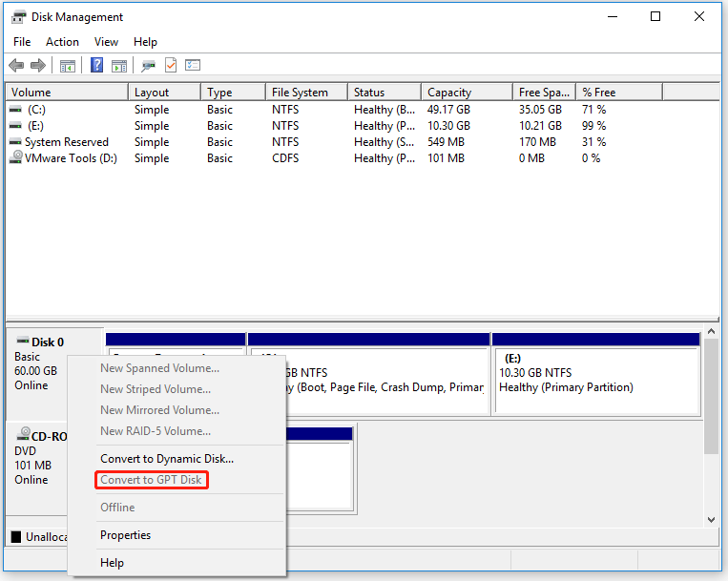Click the 99 % free cell
728x581 pixels.
594,126
